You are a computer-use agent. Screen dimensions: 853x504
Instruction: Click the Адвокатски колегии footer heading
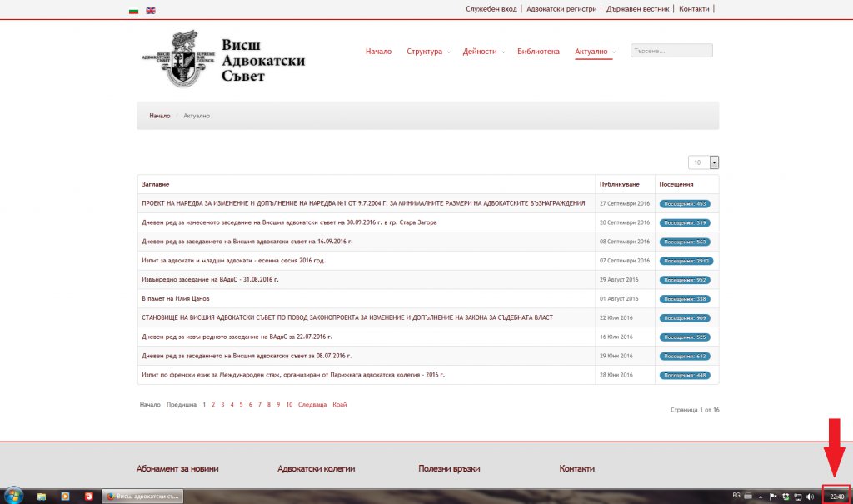[x=316, y=469]
